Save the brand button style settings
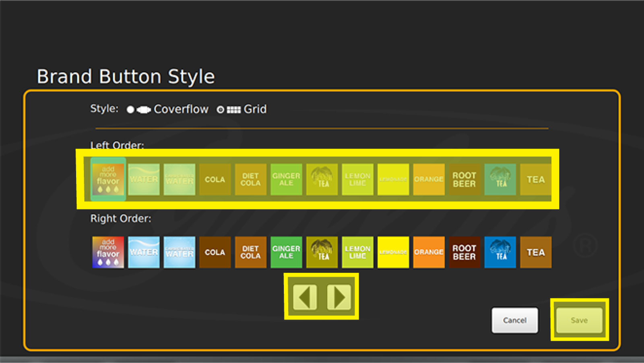The height and width of the screenshot is (363, 644). point(579,320)
